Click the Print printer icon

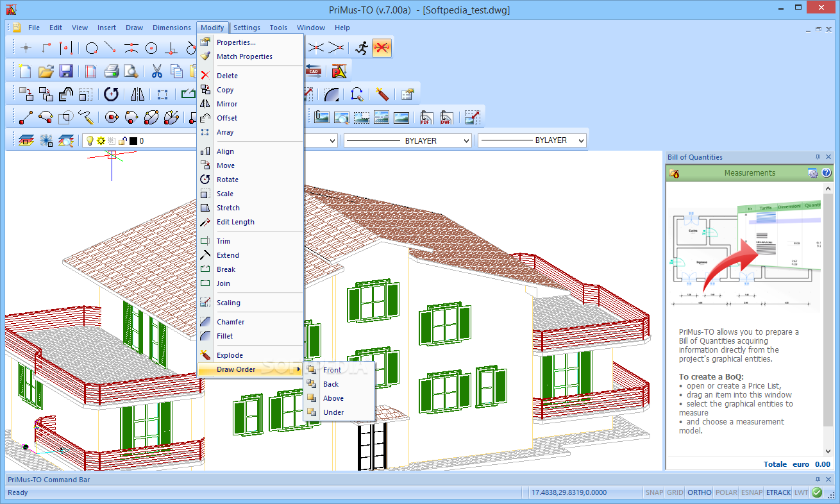pyautogui.click(x=112, y=71)
